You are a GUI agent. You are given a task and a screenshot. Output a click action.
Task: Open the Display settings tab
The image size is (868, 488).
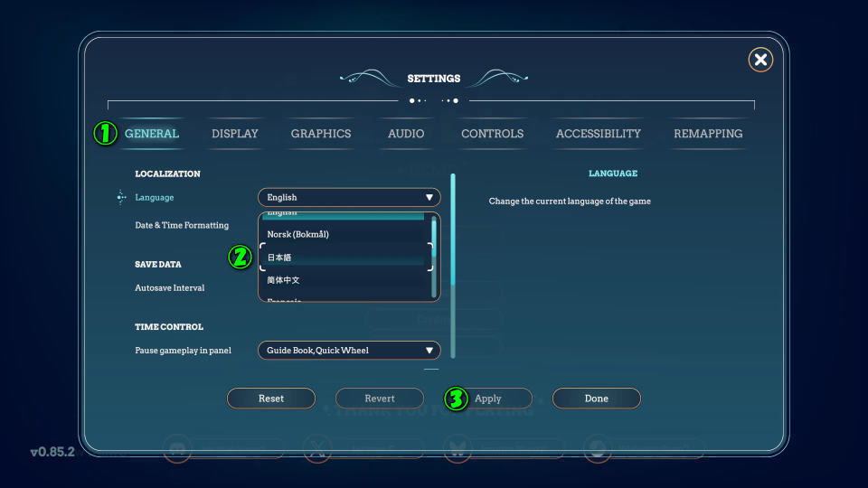coord(235,134)
